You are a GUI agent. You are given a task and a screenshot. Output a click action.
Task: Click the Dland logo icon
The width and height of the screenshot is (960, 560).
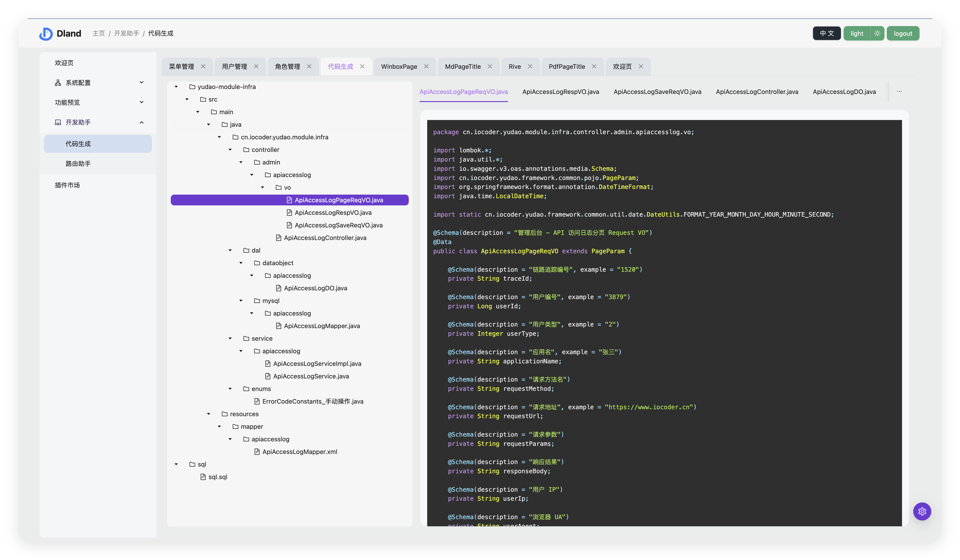click(x=46, y=33)
